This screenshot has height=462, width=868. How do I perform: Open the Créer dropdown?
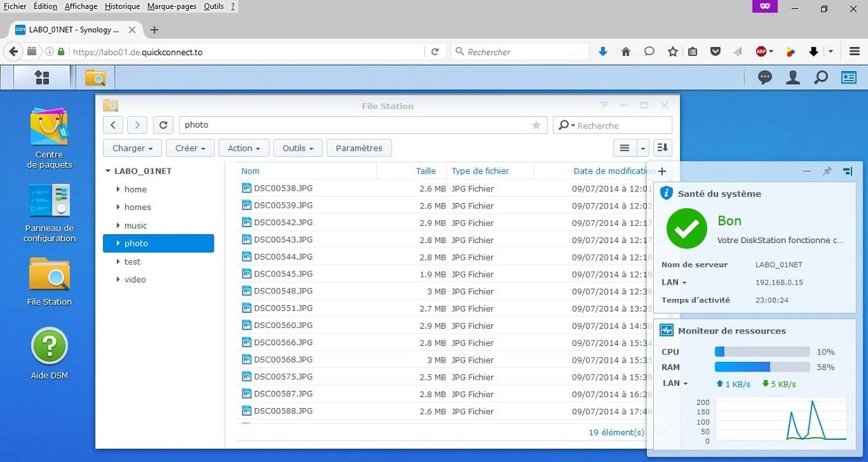[x=191, y=148]
